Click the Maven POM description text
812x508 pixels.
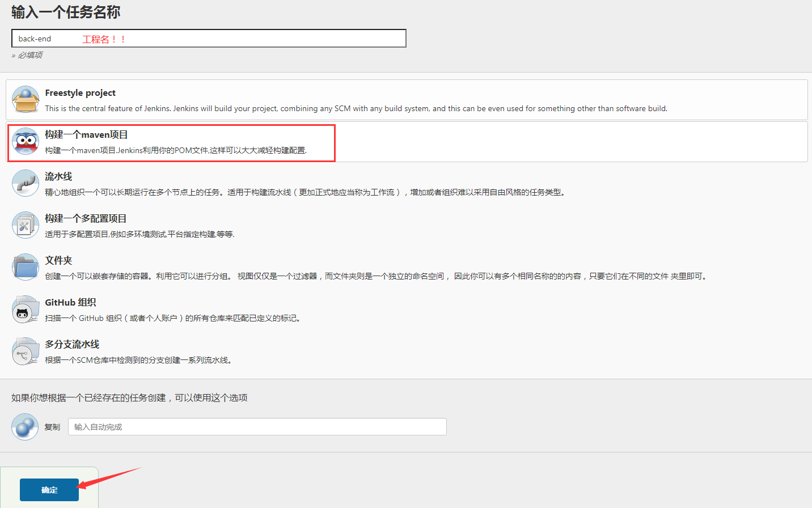pyautogui.click(x=176, y=150)
